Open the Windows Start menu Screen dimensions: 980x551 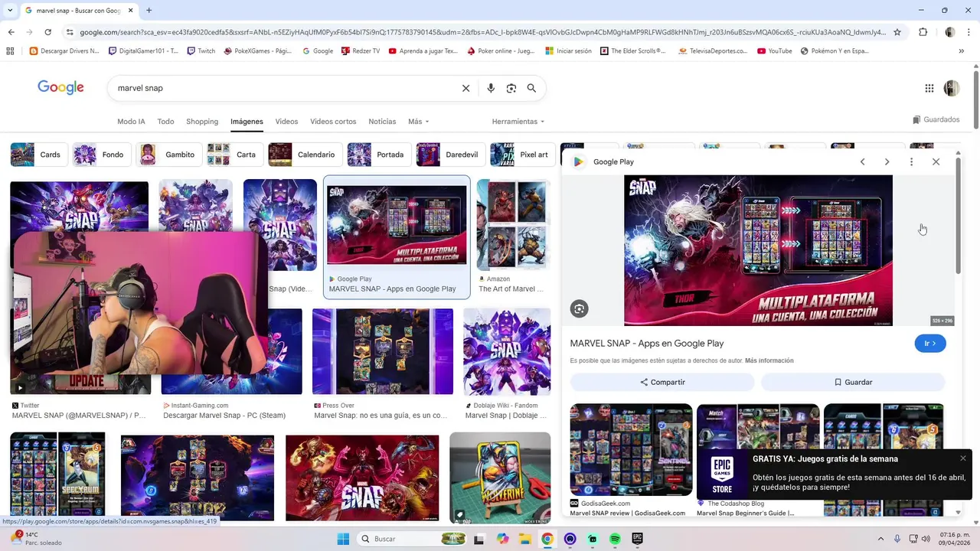click(x=343, y=539)
